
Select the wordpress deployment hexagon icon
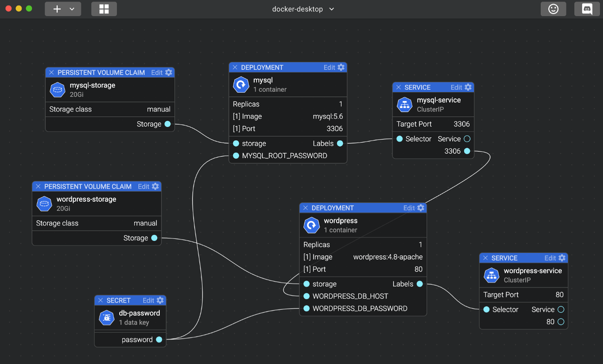(x=312, y=225)
